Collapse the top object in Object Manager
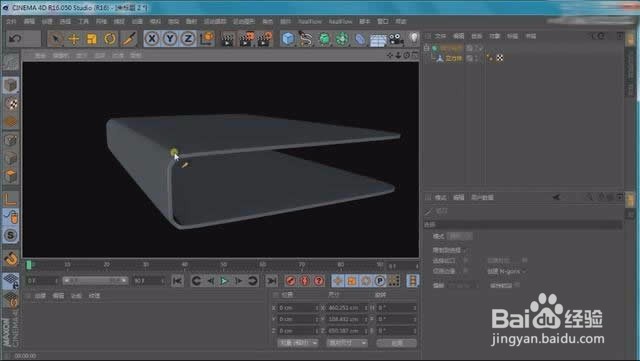The width and height of the screenshot is (640, 361). [x=427, y=48]
